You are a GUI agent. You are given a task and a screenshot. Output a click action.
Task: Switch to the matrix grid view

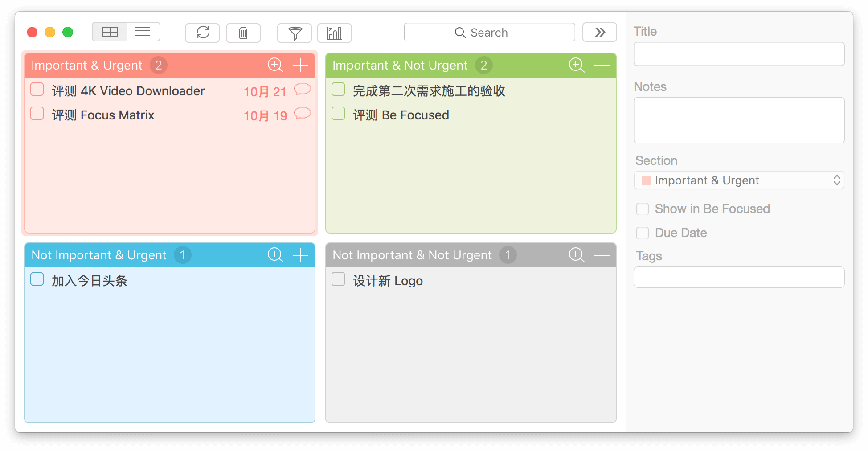[110, 32]
